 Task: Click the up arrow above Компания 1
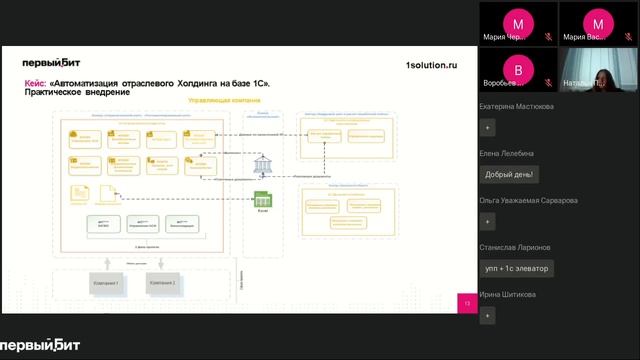tap(107, 263)
